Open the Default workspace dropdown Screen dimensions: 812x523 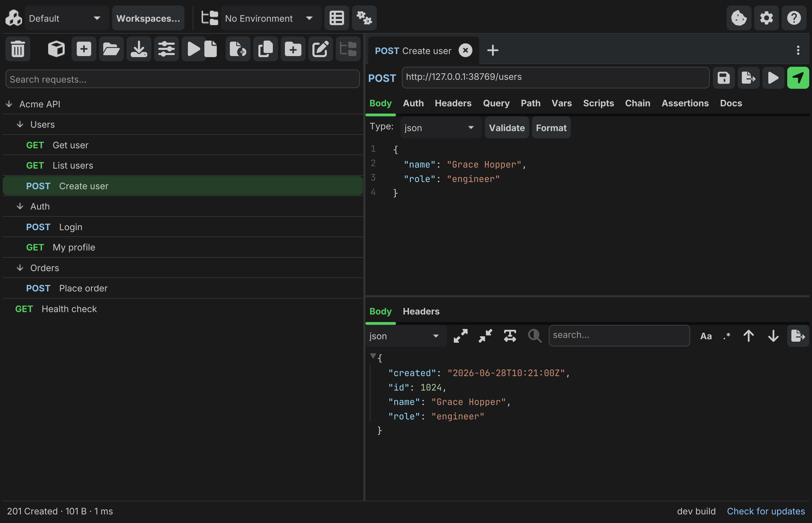pos(67,18)
